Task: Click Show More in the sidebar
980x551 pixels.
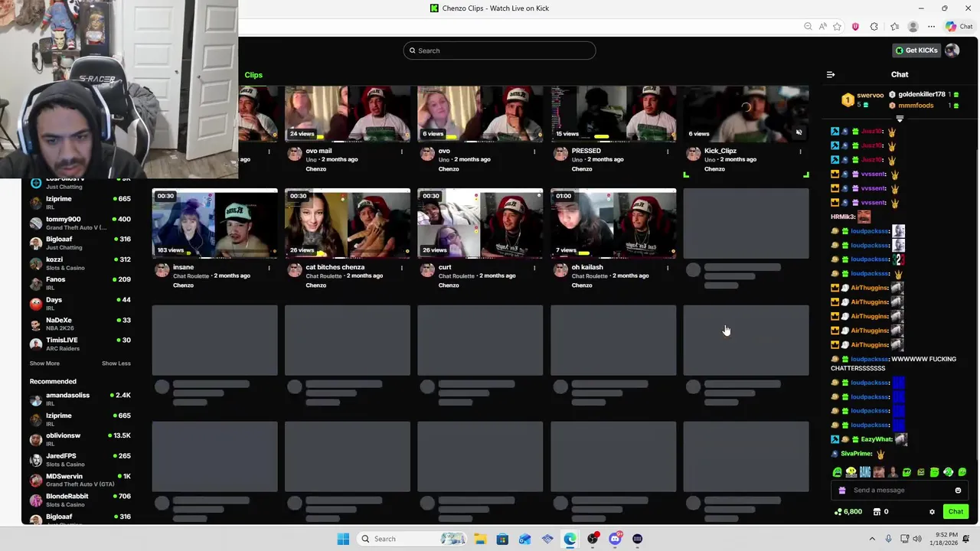Action: (44, 364)
